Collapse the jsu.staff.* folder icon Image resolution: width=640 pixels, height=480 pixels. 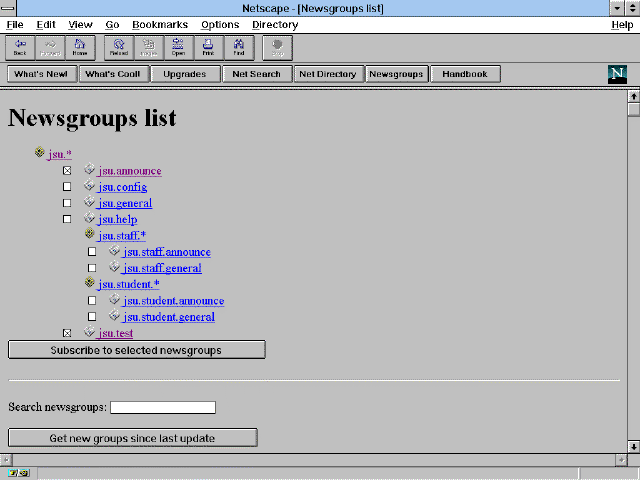click(x=89, y=234)
